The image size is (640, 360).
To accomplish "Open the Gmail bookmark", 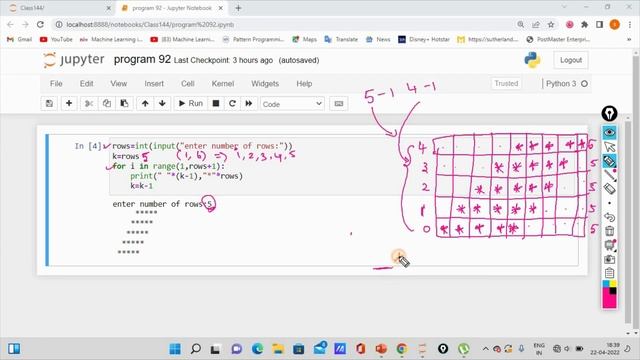I will [x=20, y=39].
